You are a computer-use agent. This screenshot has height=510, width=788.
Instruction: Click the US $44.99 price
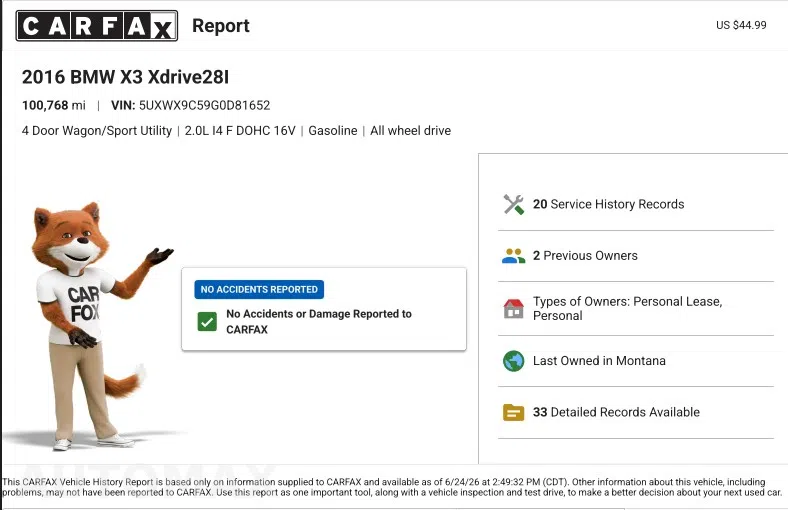[x=741, y=25]
